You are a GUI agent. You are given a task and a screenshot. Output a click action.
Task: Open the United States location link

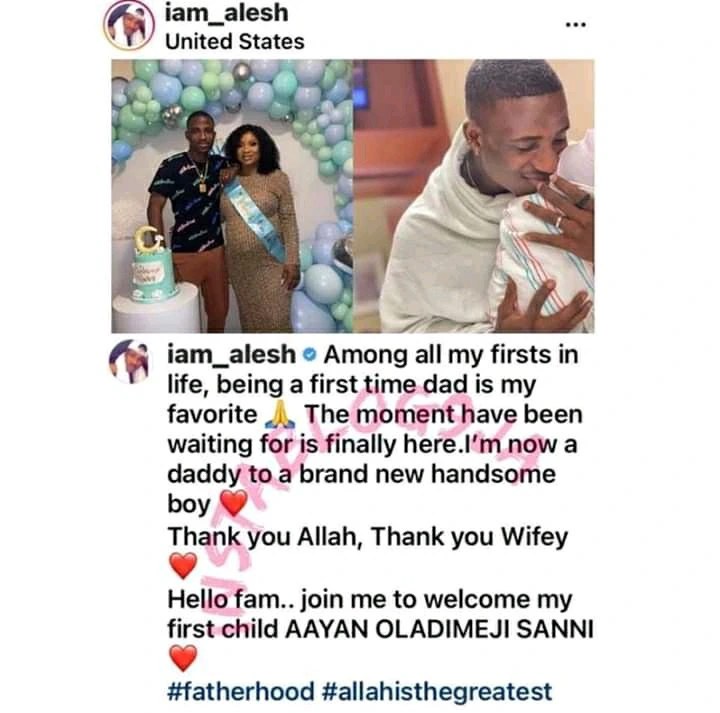pyautogui.click(x=235, y=42)
